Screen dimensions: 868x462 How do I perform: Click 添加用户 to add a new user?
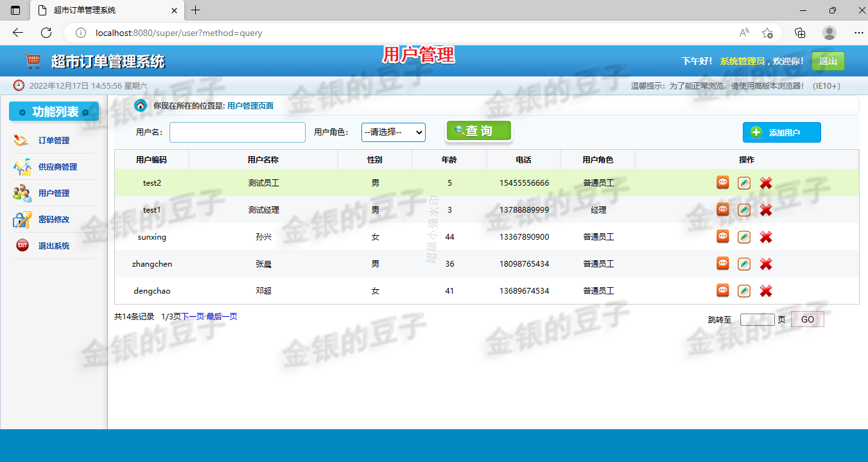pos(781,132)
